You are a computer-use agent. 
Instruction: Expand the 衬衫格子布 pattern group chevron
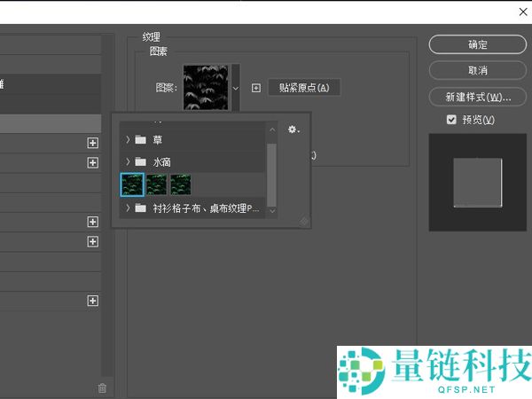click(x=128, y=208)
